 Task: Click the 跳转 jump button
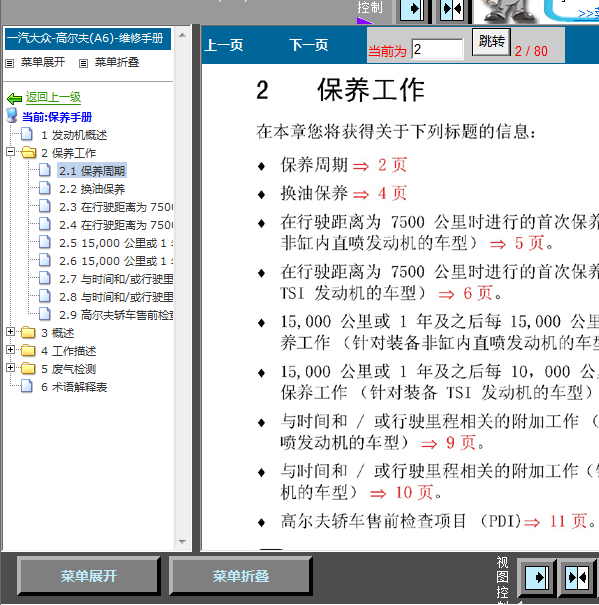pos(491,41)
